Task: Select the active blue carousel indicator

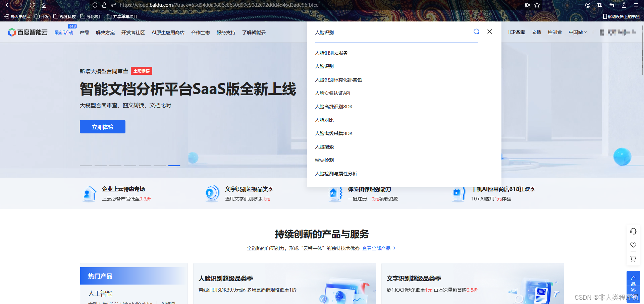Action: click(174, 166)
